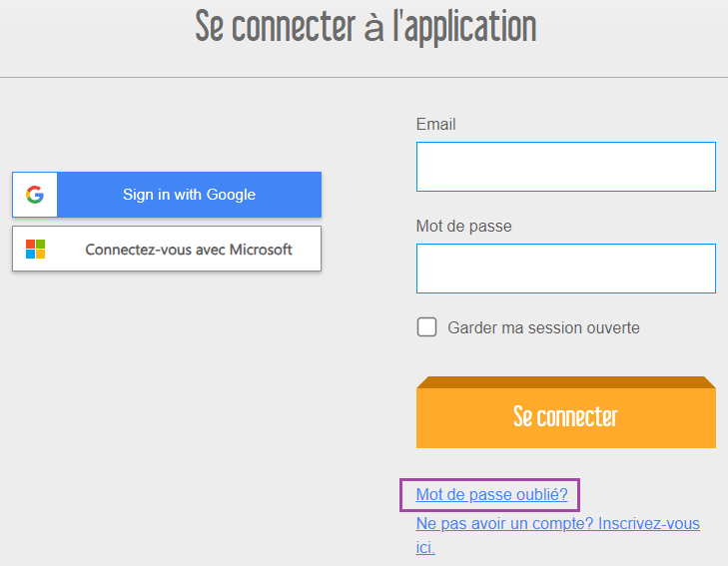Click the Se connecter à l'application heading

[365, 27]
